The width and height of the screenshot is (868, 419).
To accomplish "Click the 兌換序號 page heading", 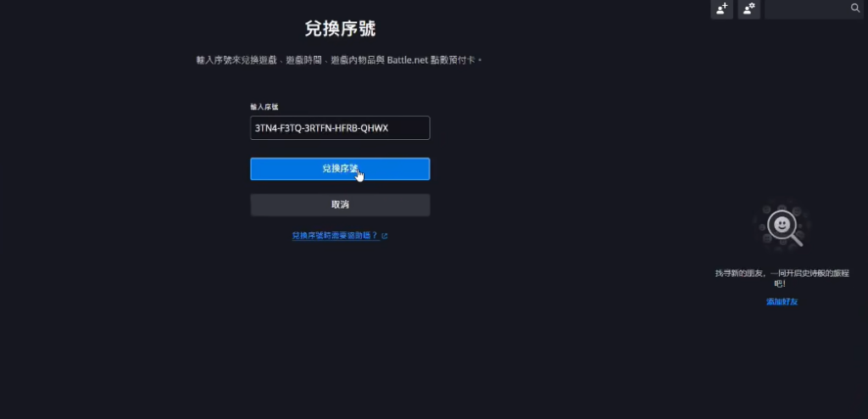I will [340, 29].
